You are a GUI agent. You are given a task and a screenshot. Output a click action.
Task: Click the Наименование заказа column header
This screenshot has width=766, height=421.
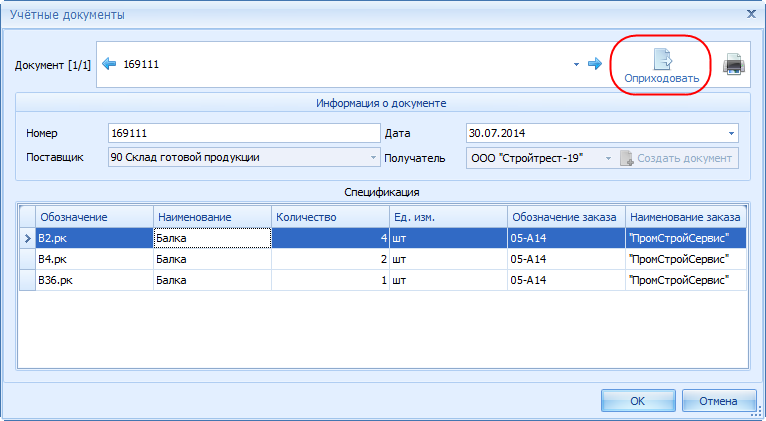(x=686, y=217)
